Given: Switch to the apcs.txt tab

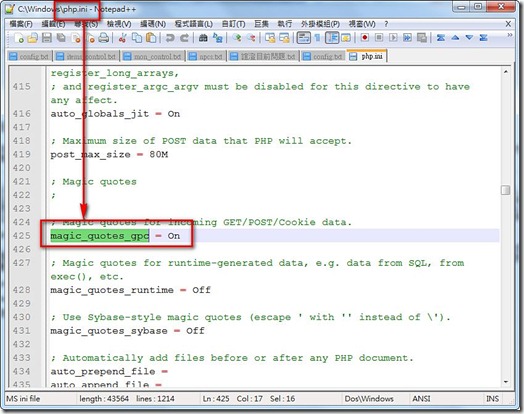Looking at the screenshot, I should pyautogui.click(x=207, y=56).
